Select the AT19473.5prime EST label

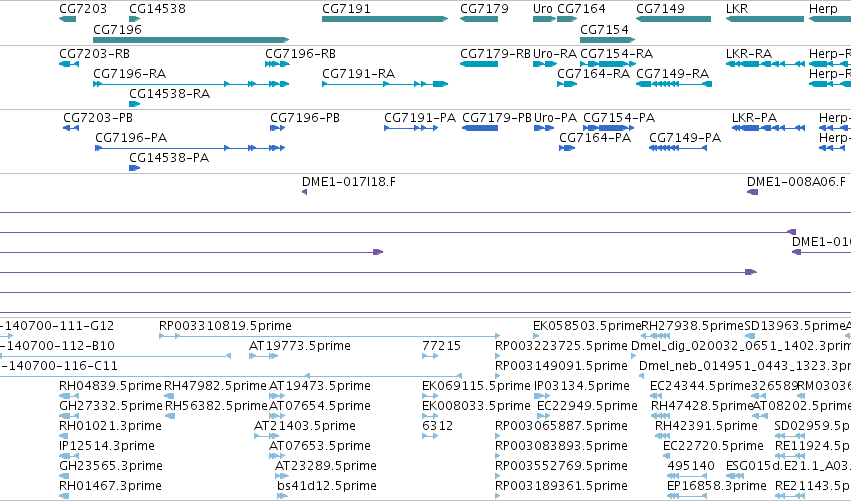coord(320,386)
